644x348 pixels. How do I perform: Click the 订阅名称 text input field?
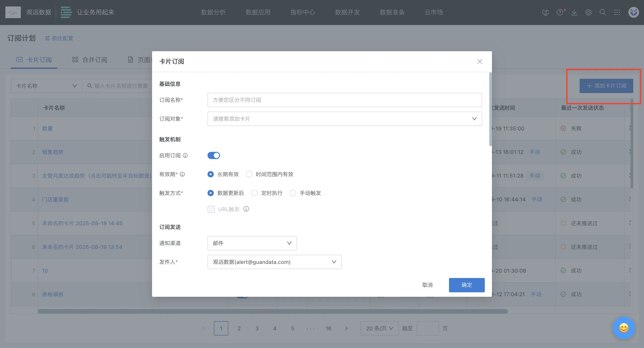click(x=345, y=100)
